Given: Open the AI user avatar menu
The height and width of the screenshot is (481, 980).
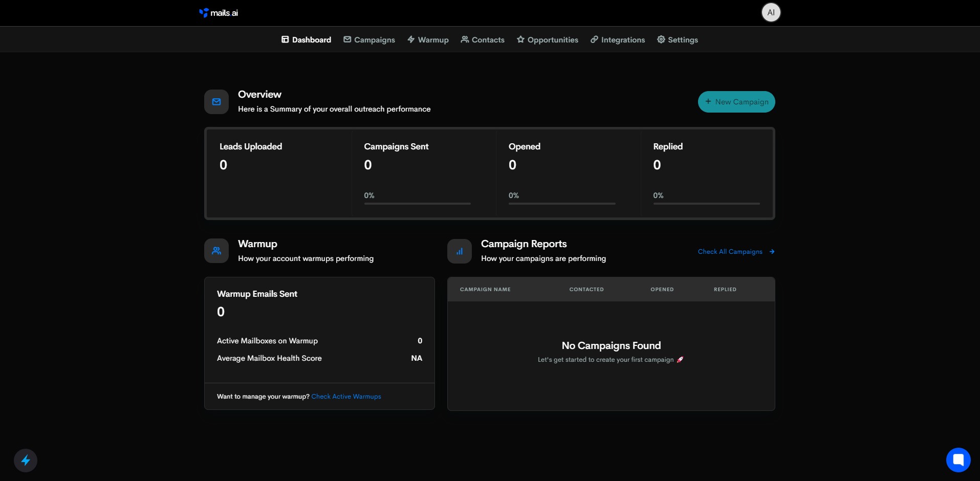Looking at the screenshot, I should tap(771, 12).
